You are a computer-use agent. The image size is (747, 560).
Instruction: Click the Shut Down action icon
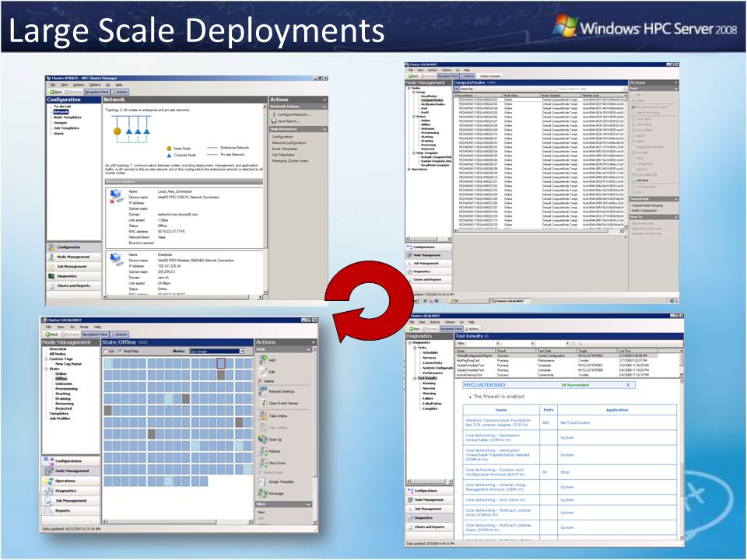[x=262, y=463]
